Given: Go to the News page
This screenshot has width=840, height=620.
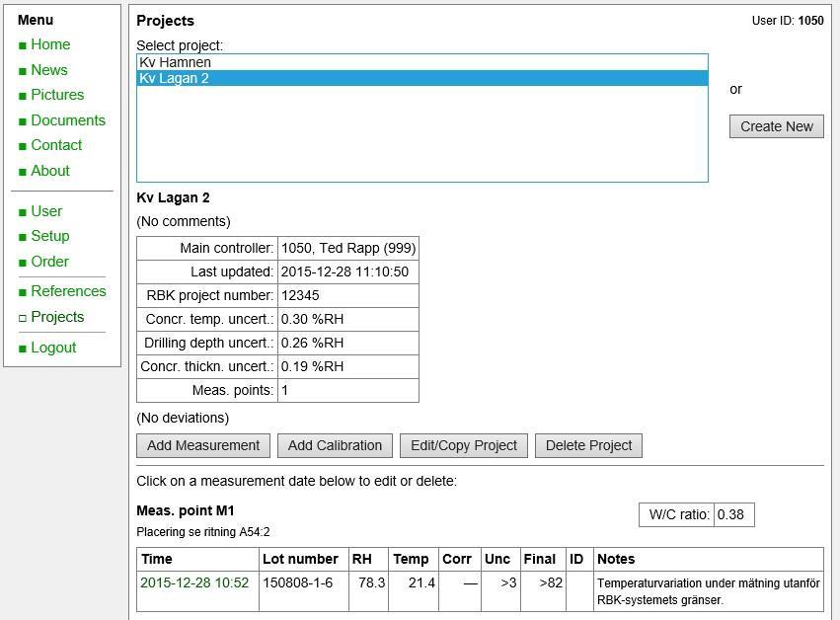Looking at the screenshot, I should pos(49,70).
